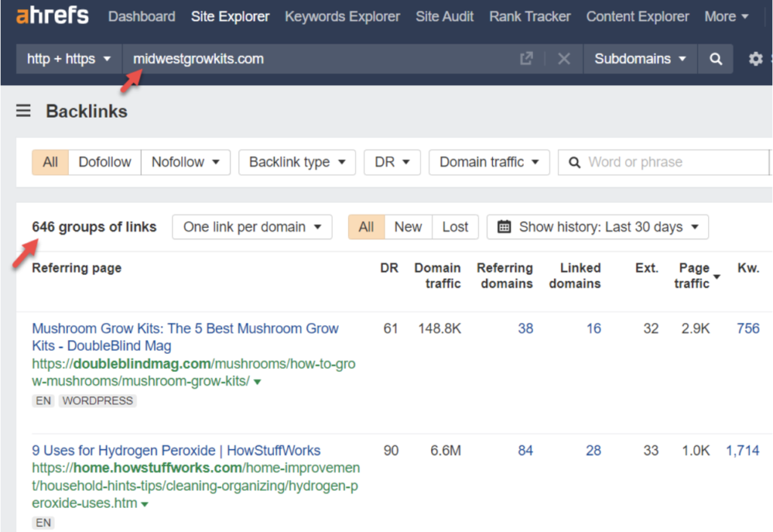Open the Nofollow filter dropdown

(x=186, y=162)
